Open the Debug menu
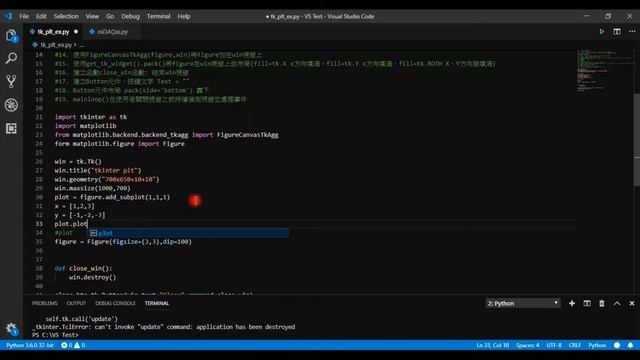640x360 pixels. pyautogui.click(x=130, y=16)
